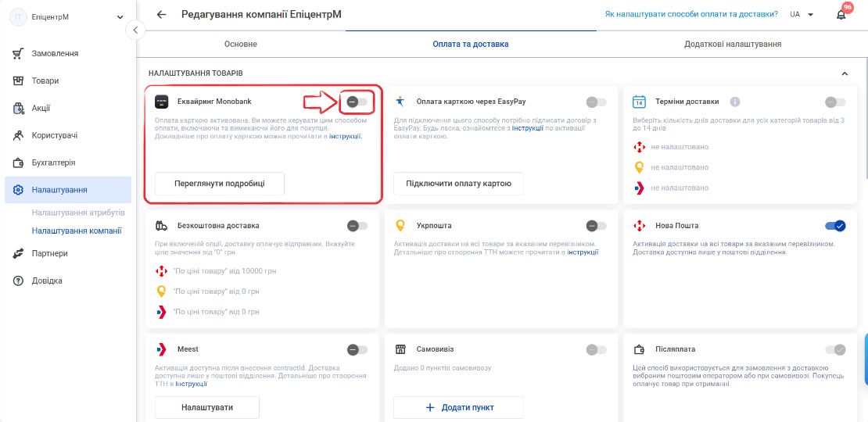Enable the Укрпошта delivery toggle
Viewport: 868px width, 422px height.
tap(596, 226)
